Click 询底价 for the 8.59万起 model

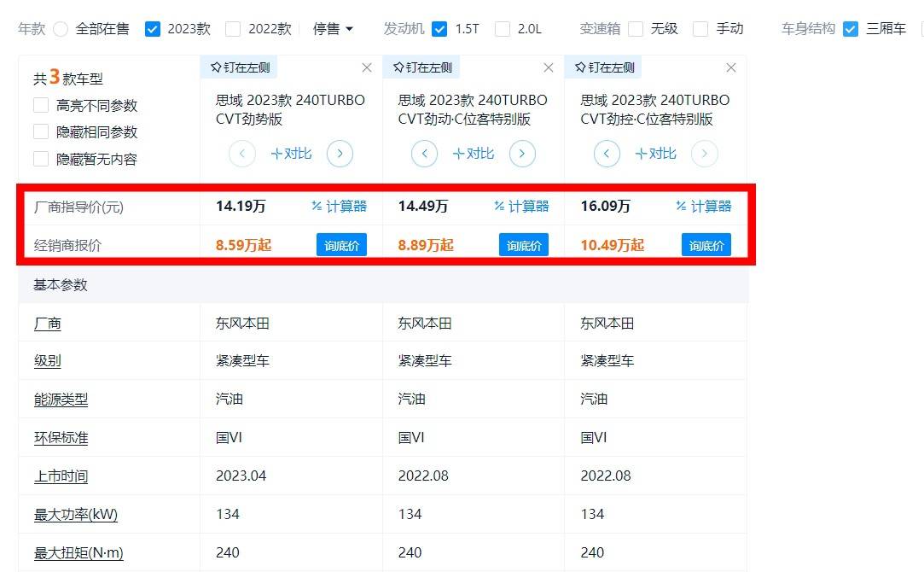342,245
